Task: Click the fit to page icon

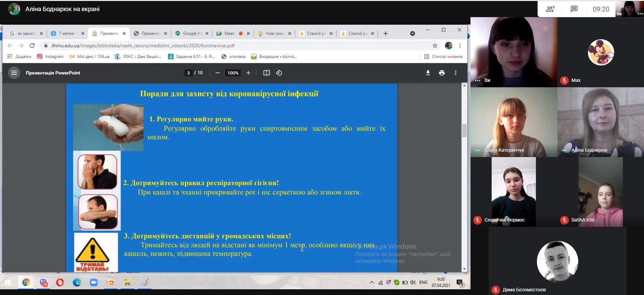Action: 266,73
